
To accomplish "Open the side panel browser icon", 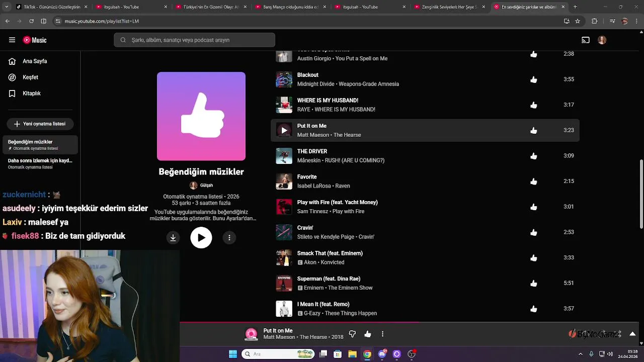I will tap(43, 21).
